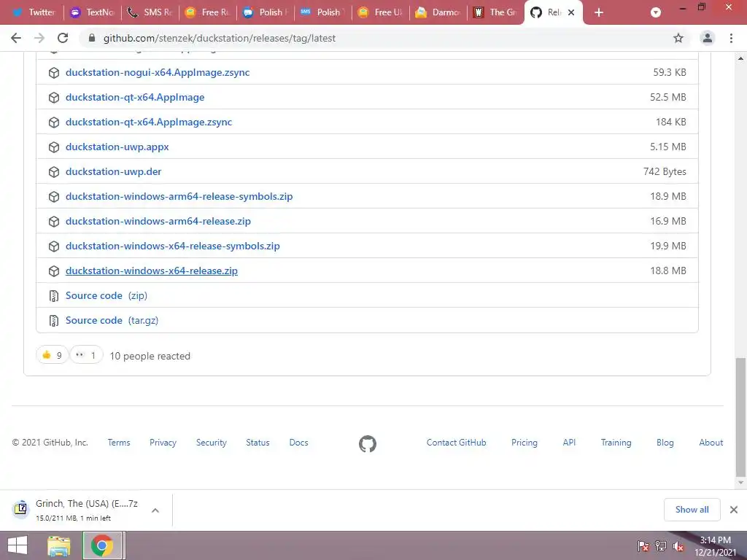Click the GitHub Octocat logo in footer

(x=368, y=443)
